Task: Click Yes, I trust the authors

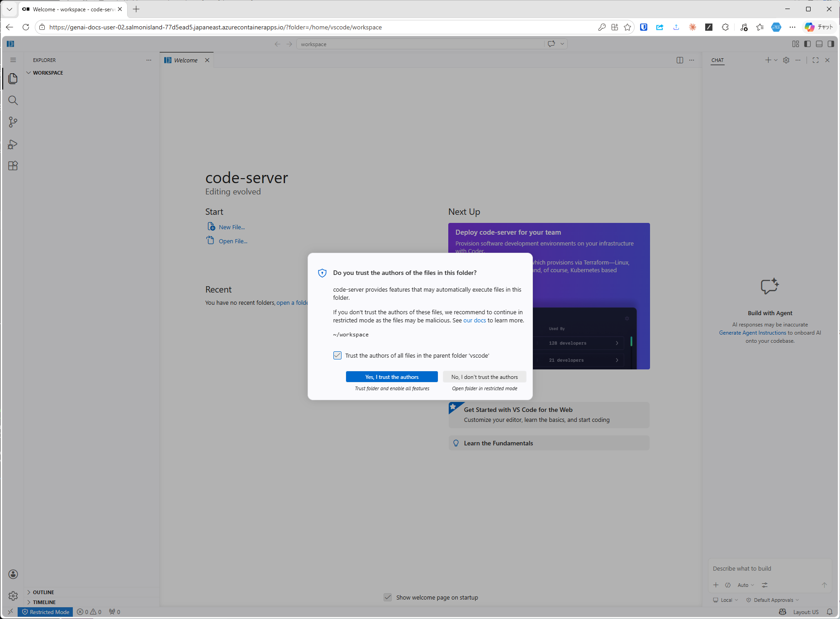Action: tap(392, 377)
